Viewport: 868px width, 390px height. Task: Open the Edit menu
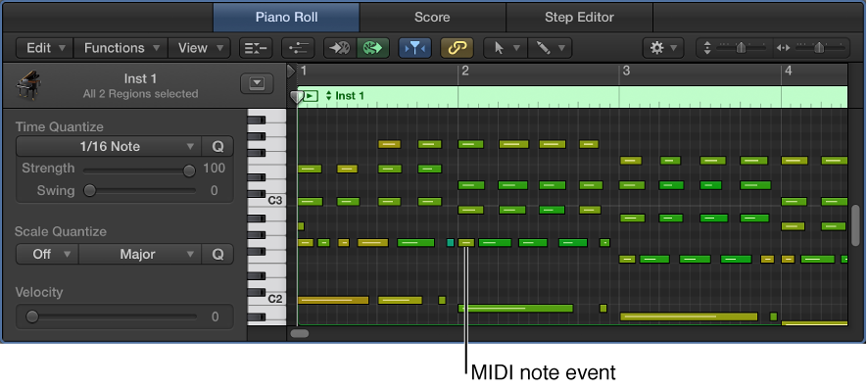coord(45,48)
